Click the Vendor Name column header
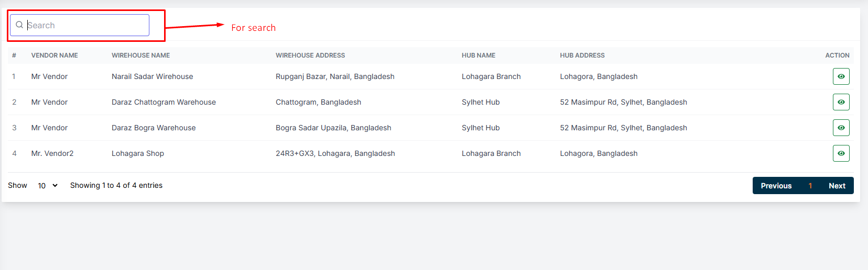Image resolution: width=868 pixels, height=270 pixels. 55,55
